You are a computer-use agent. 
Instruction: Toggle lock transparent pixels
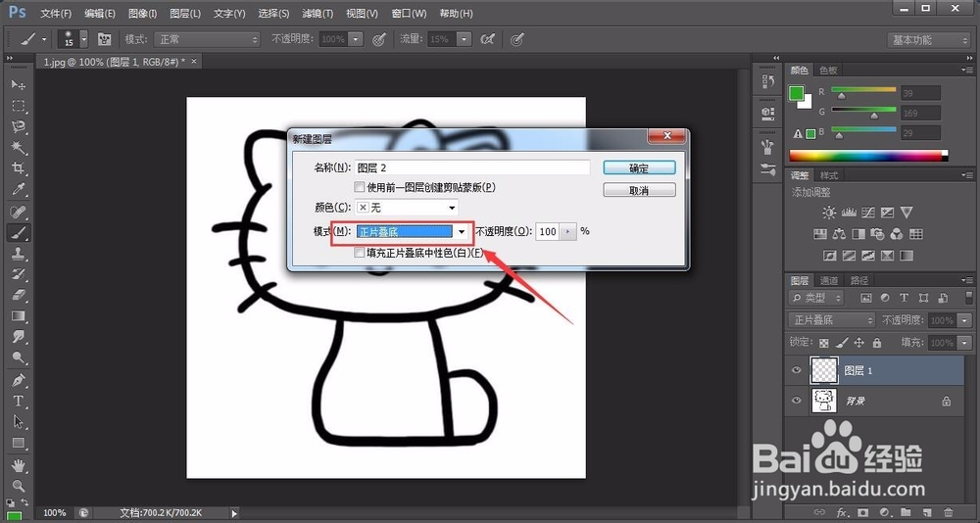click(824, 343)
